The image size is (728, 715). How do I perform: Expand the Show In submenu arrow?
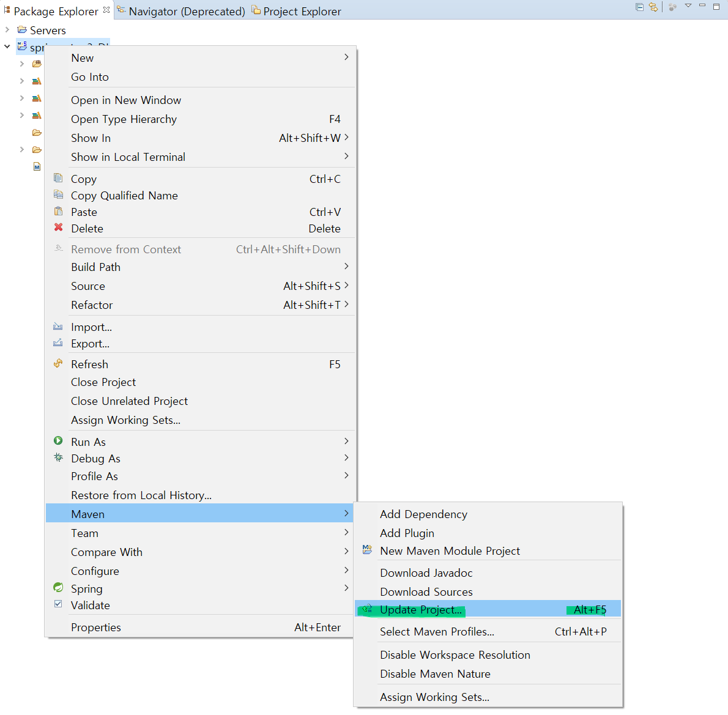pyautogui.click(x=346, y=137)
